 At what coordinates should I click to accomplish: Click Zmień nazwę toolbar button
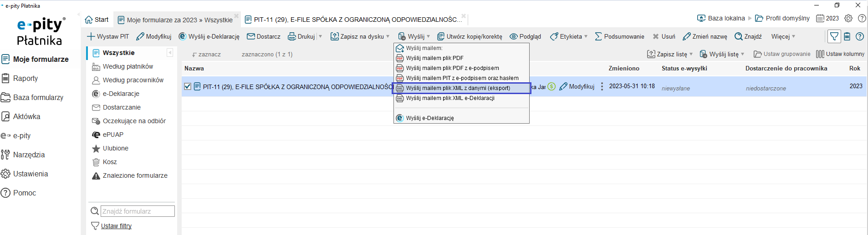tap(705, 36)
